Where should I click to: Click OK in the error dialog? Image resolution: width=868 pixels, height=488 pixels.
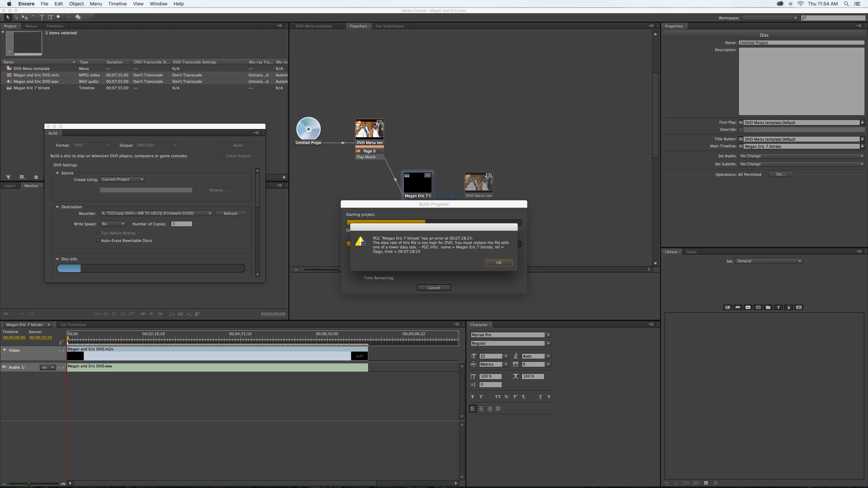(499, 263)
